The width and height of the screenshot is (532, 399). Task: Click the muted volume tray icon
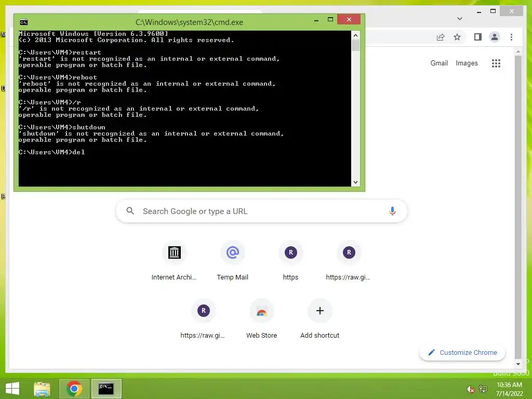coord(470,389)
